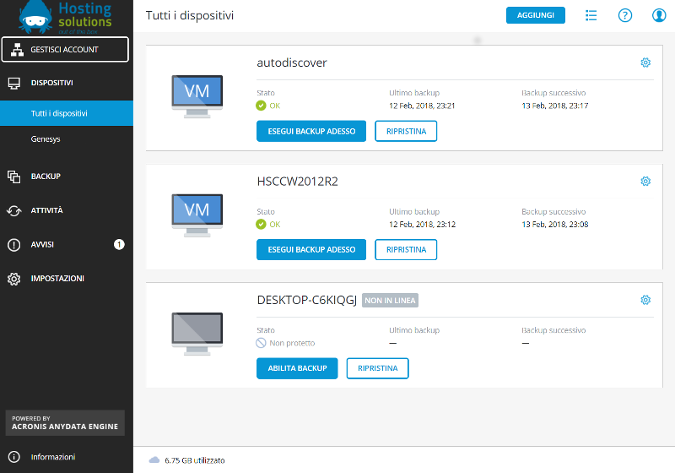Open the Hosting Solutions logo
Screen dimensions: 675x473
pyautogui.click(x=65, y=17)
